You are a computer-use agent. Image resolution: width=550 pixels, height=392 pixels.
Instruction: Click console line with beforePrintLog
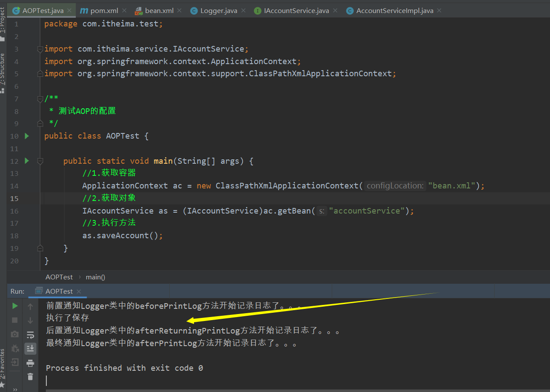174,306
